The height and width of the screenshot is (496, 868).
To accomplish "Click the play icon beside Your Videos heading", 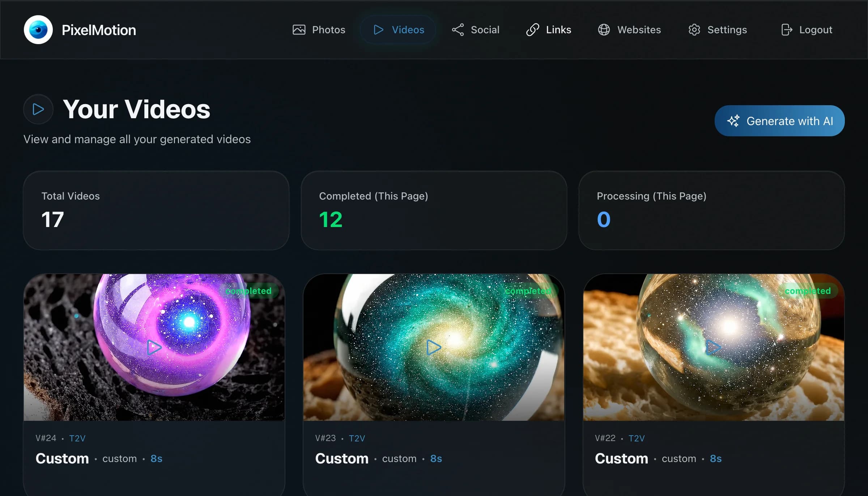I will [x=38, y=109].
